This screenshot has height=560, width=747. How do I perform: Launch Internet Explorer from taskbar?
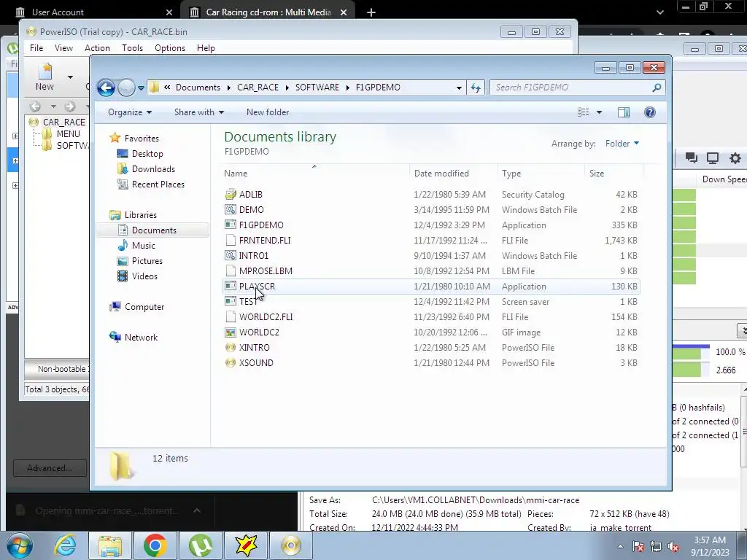[x=65, y=545]
